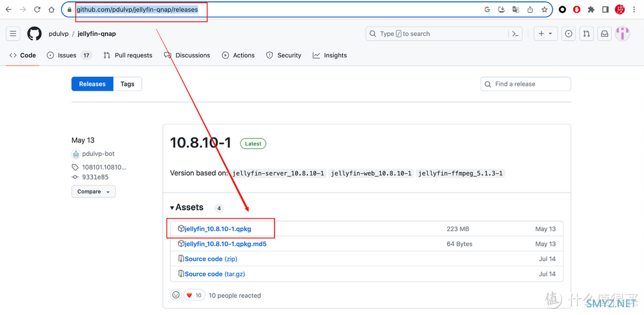Click the GitHub Octocat logo
644x315 pixels.
(35, 33)
